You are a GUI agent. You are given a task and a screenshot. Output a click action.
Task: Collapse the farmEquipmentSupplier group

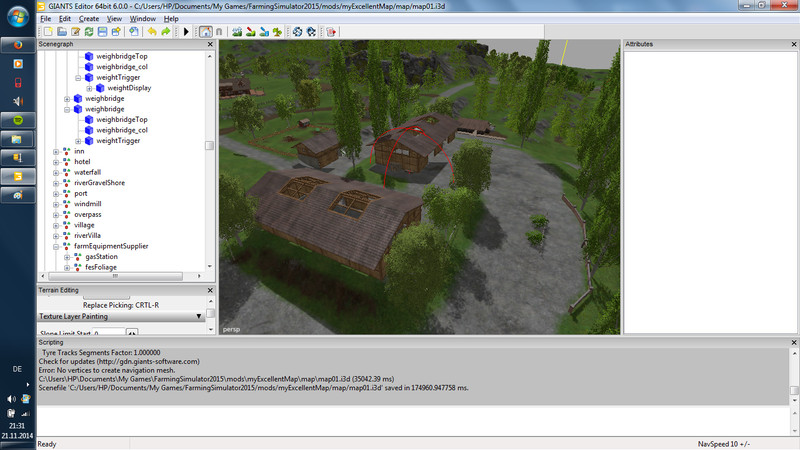(x=56, y=246)
